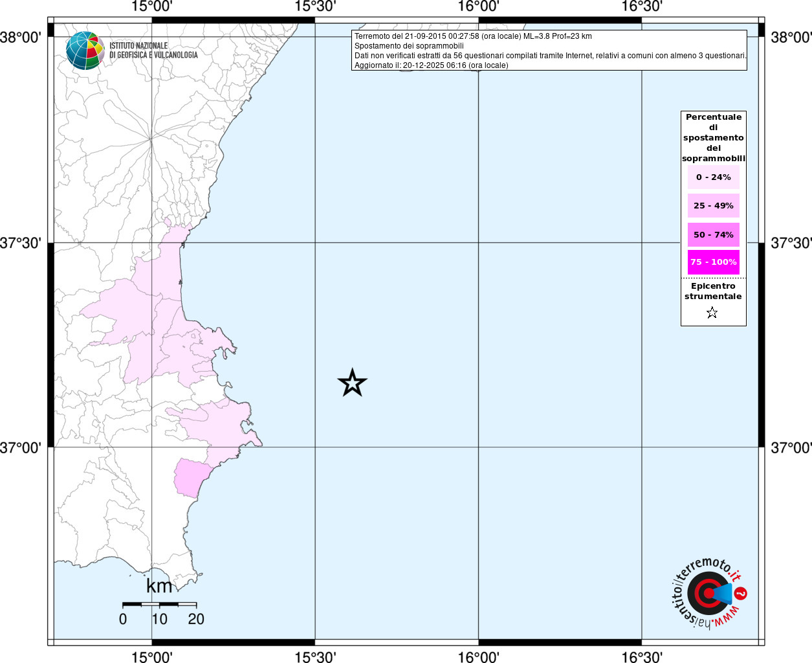Click the 'Epicentro strumentale' legend label

point(714,291)
